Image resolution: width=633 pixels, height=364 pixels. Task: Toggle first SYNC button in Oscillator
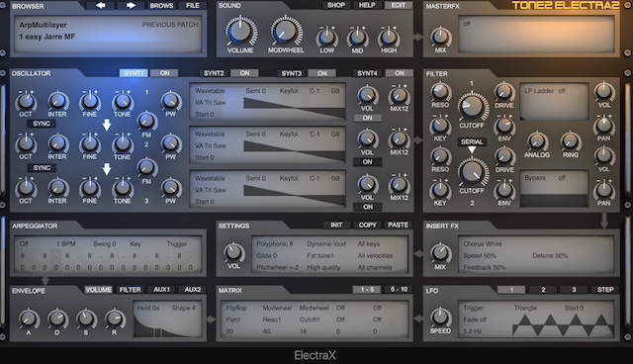42,124
